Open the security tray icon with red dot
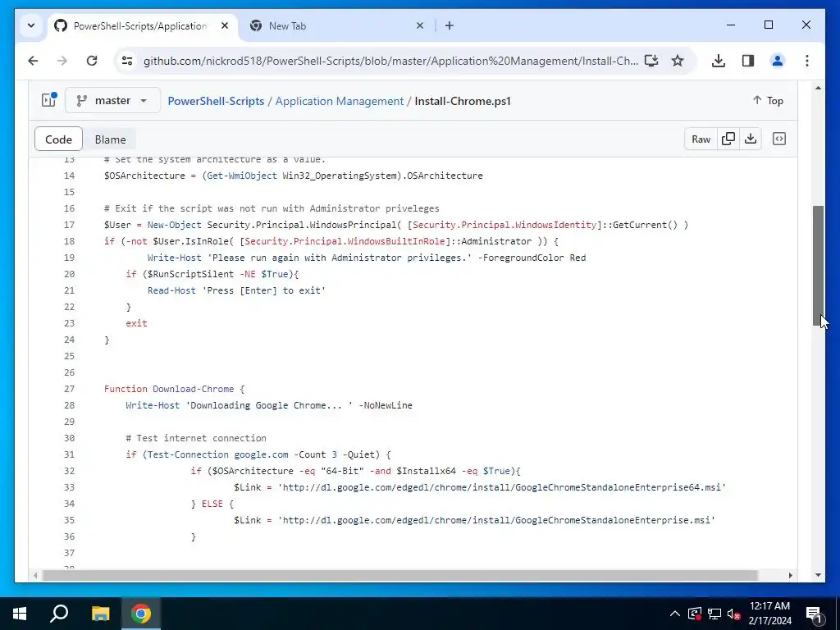The image size is (840, 630). point(695,614)
